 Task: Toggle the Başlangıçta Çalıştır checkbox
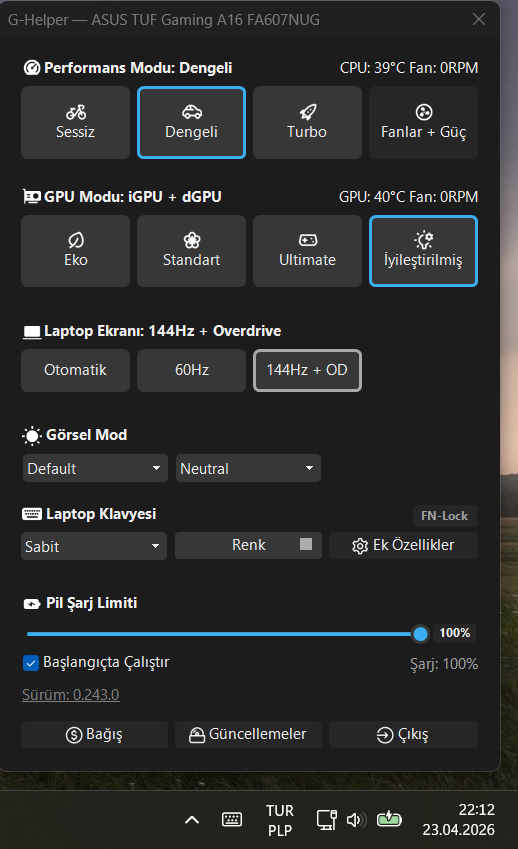[x=31, y=663]
